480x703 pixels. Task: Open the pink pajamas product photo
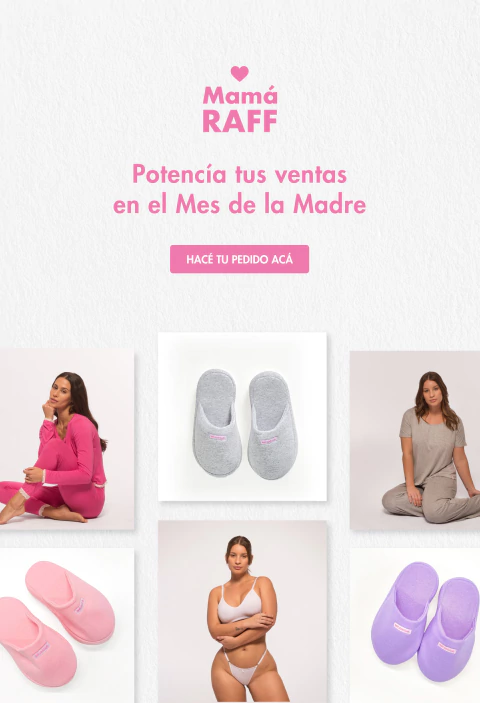pyautogui.click(x=67, y=439)
